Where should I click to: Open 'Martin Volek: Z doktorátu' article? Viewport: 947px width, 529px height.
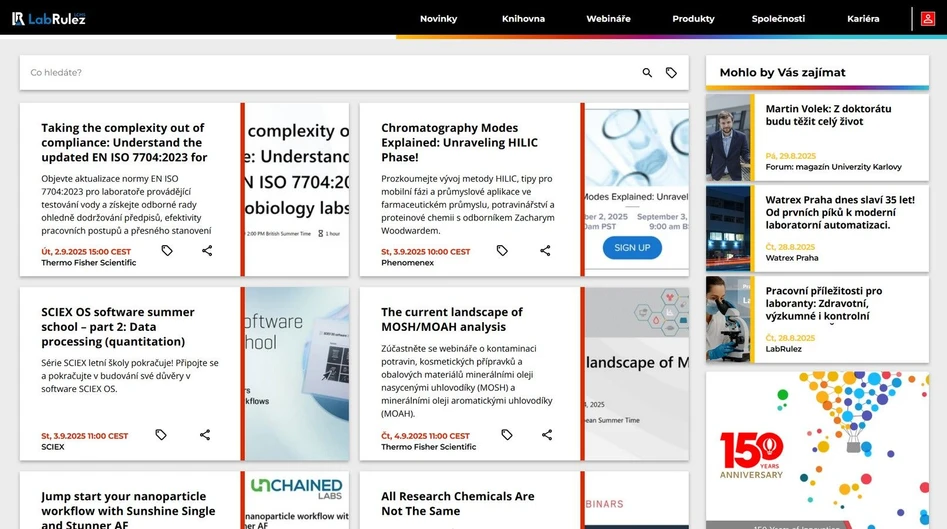click(828, 115)
